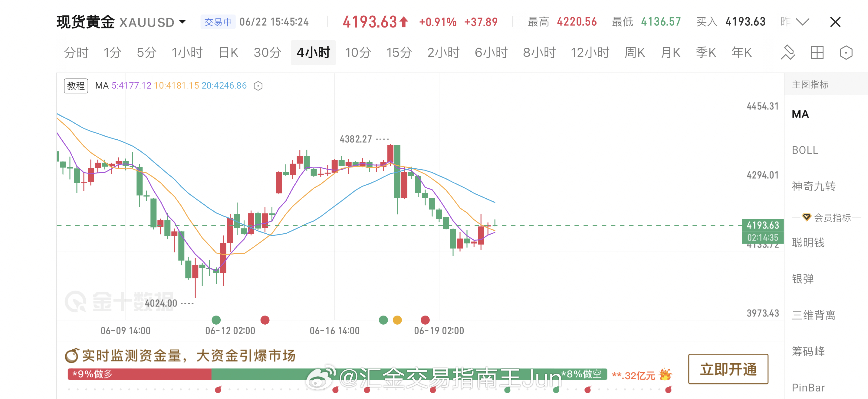This screenshot has height=399, width=868.
Task: Click the 交易中 trading status badge
Action: 218,22
